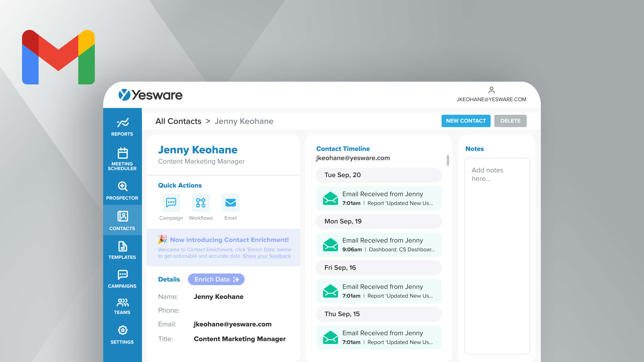Expand the Mon Sep, 19 timeline entry
Viewport: 644px width, 362px height.
pos(378,221)
